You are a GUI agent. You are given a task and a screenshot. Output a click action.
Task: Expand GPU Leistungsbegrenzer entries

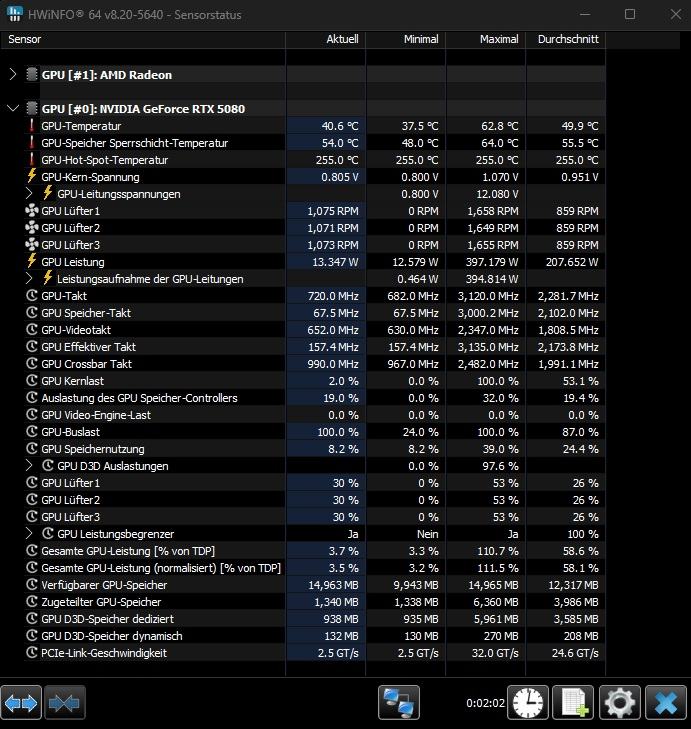click(29, 534)
